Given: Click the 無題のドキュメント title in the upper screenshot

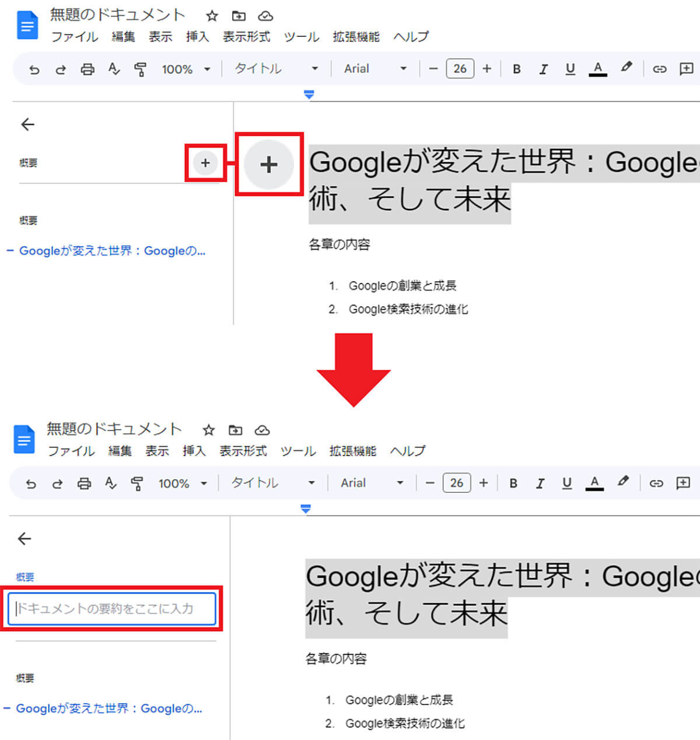Looking at the screenshot, I should pyautogui.click(x=117, y=15).
